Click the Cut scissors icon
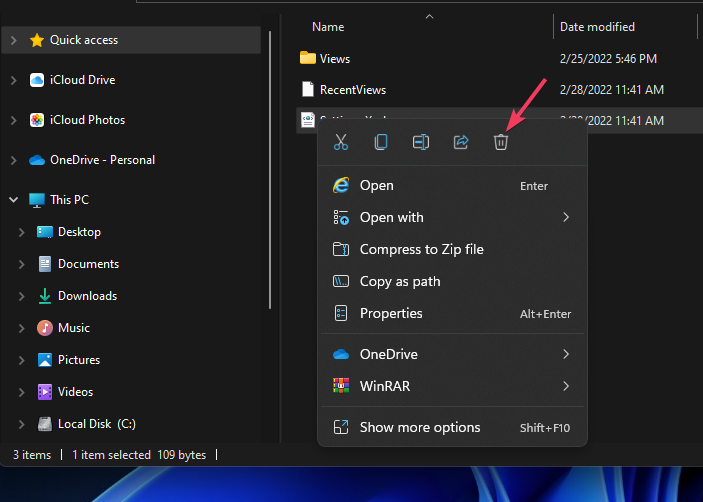Screen dimensions: 703x502 click(341, 142)
